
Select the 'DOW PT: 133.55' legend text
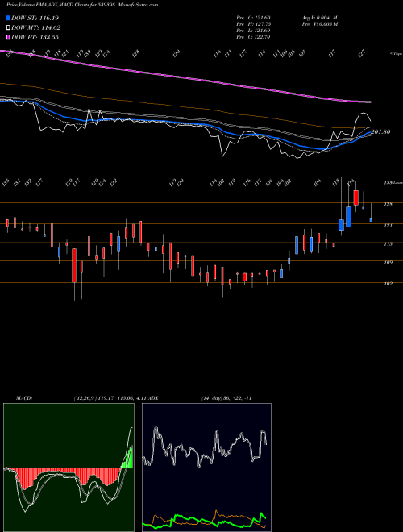point(35,37)
